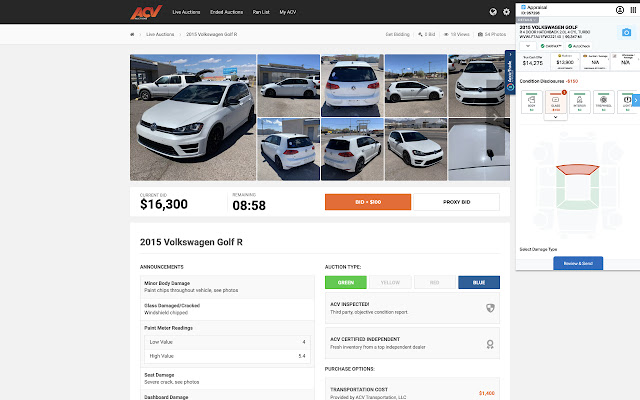This screenshot has height=400, width=640.
Task: Click the ACV Inspected shield icon
Action: (490, 308)
